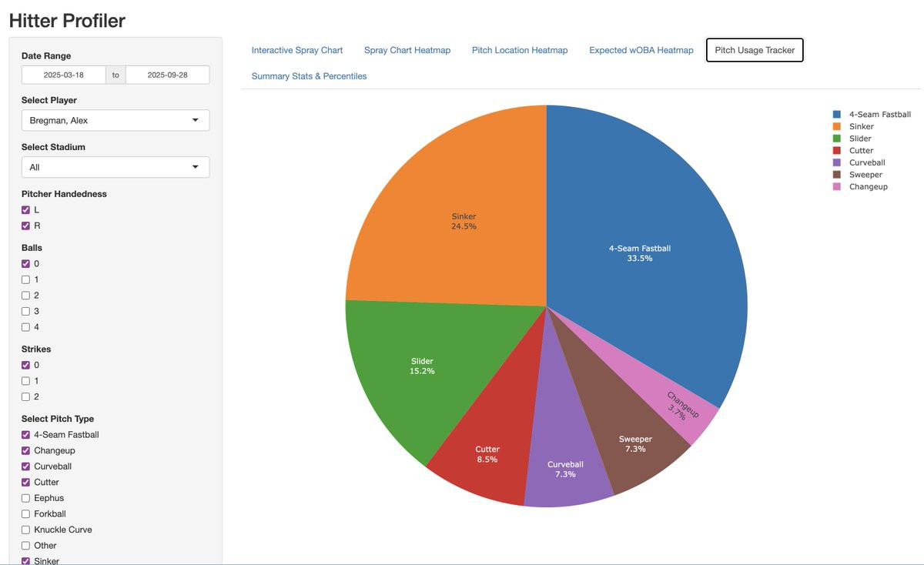The width and height of the screenshot is (924, 565).
Task: Check the Forkball pitch type checkbox
Action: [x=25, y=514]
